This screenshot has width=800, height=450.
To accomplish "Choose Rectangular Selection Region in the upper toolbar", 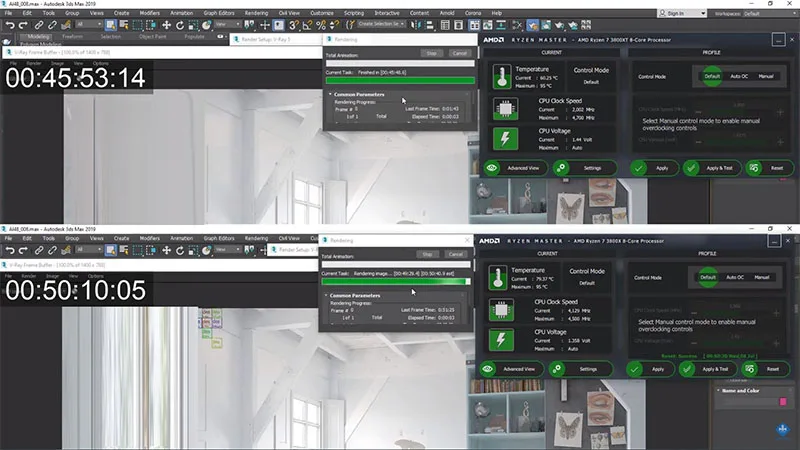I will (138, 24).
